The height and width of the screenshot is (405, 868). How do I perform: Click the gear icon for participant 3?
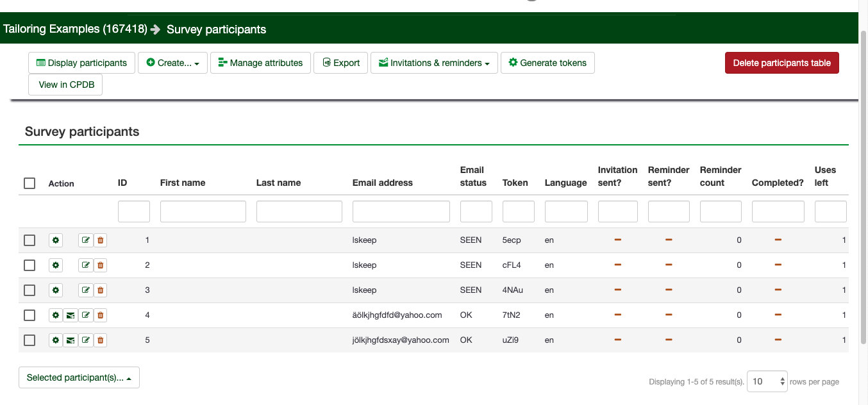[56, 290]
